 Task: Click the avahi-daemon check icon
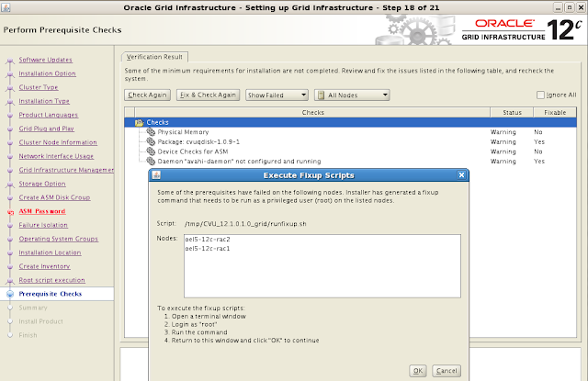pyautogui.click(x=151, y=161)
